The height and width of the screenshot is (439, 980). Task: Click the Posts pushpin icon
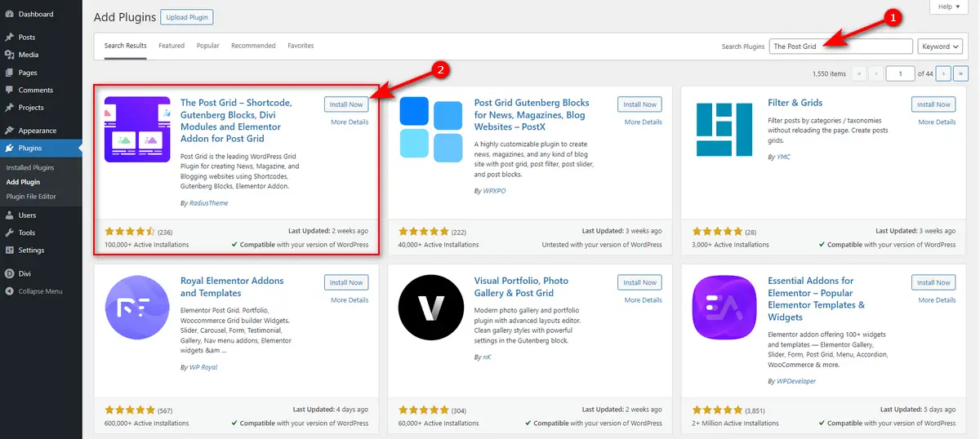(x=9, y=38)
